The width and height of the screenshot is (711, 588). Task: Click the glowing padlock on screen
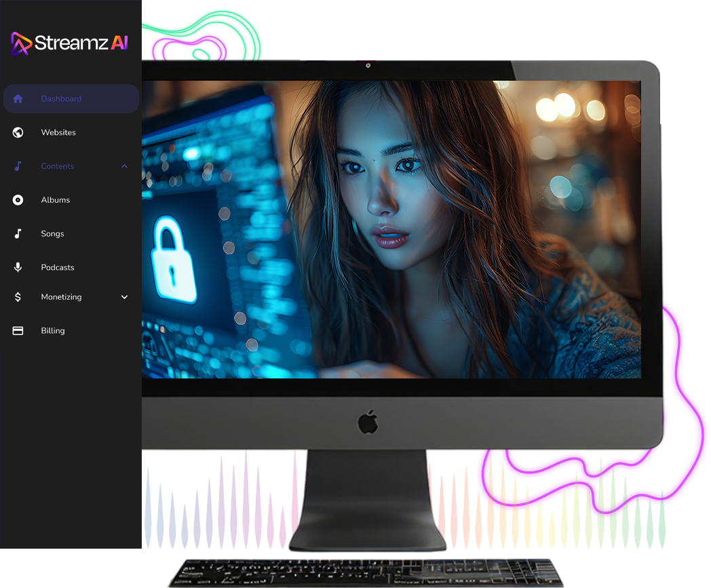(x=174, y=260)
